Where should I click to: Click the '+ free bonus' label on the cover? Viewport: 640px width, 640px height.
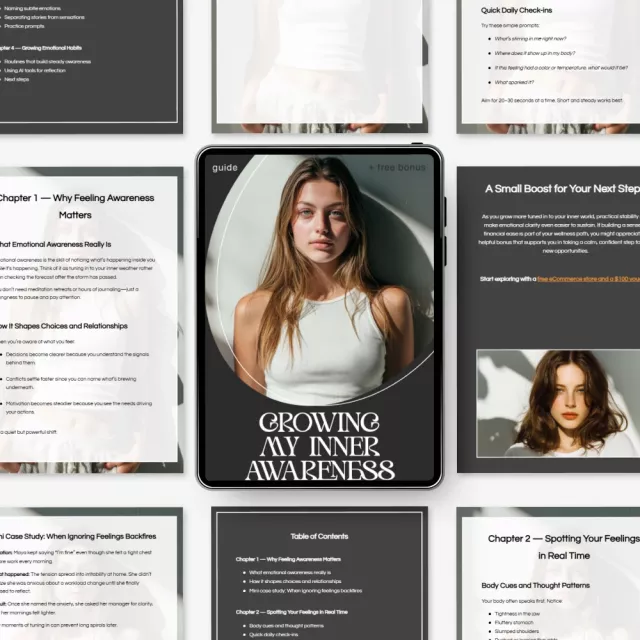(397, 167)
